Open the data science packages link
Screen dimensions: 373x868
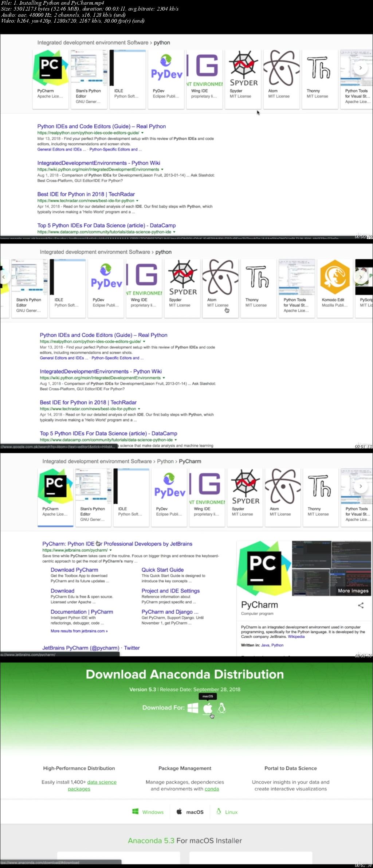[92, 785]
